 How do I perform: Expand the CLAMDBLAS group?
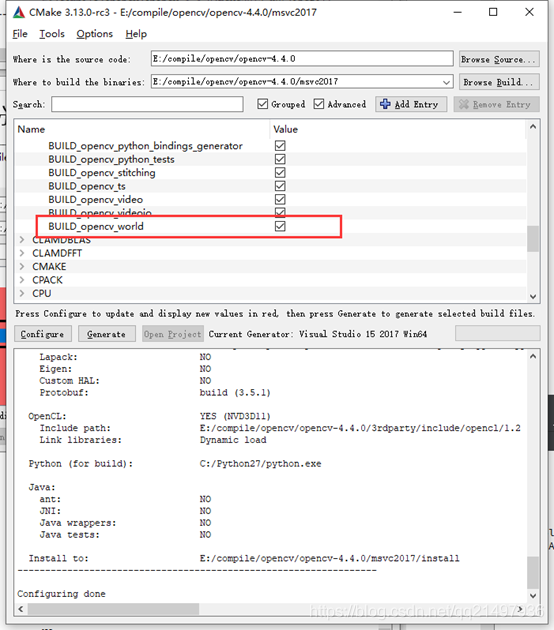(22, 240)
